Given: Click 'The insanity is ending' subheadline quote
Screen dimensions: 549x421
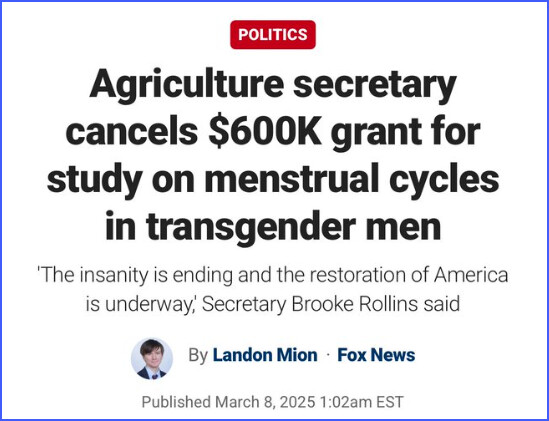Looking at the screenshot, I should (x=135, y=275).
